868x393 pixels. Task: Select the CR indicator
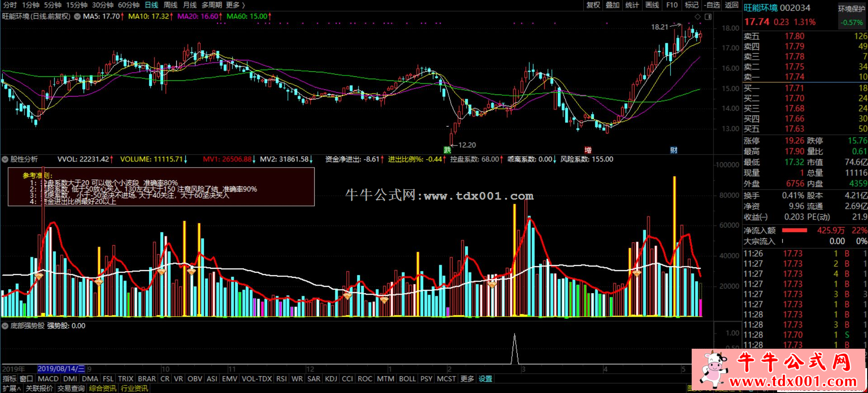[x=165, y=379]
